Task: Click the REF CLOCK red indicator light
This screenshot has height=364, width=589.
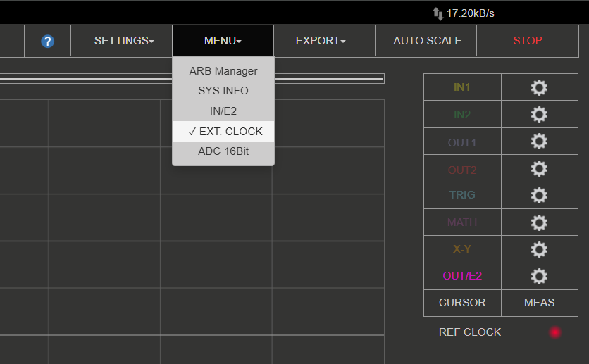Action: (555, 332)
